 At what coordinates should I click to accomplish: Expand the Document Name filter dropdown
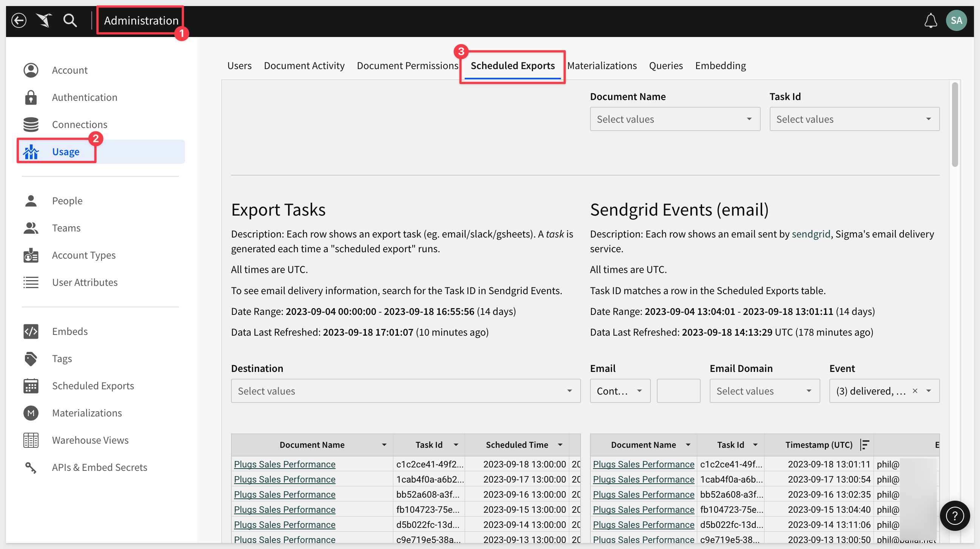tap(675, 119)
